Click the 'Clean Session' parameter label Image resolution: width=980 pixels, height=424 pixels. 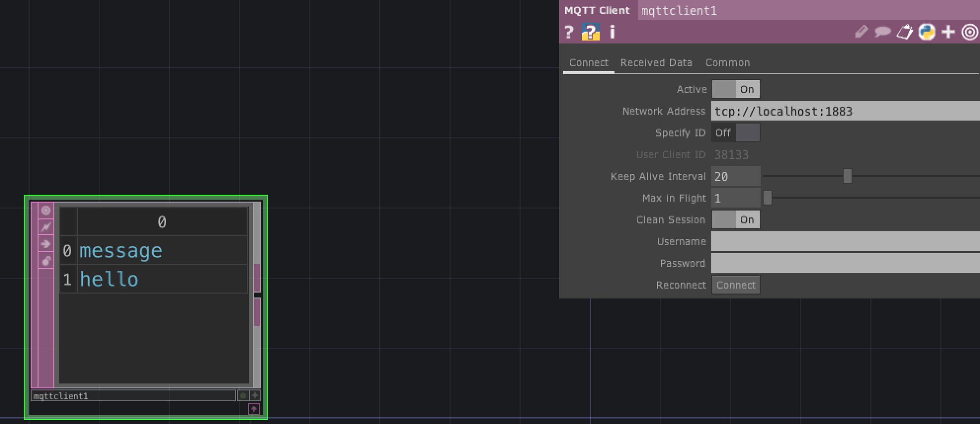tap(671, 220)
